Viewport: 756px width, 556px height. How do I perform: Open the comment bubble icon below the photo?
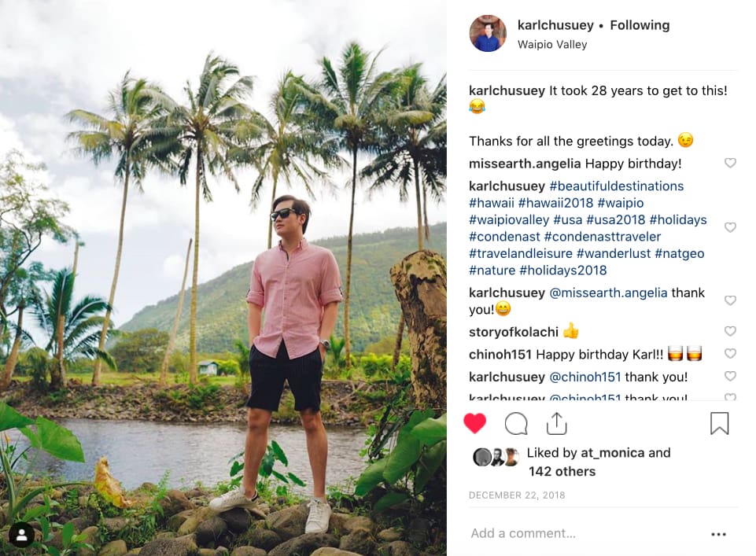515,422
